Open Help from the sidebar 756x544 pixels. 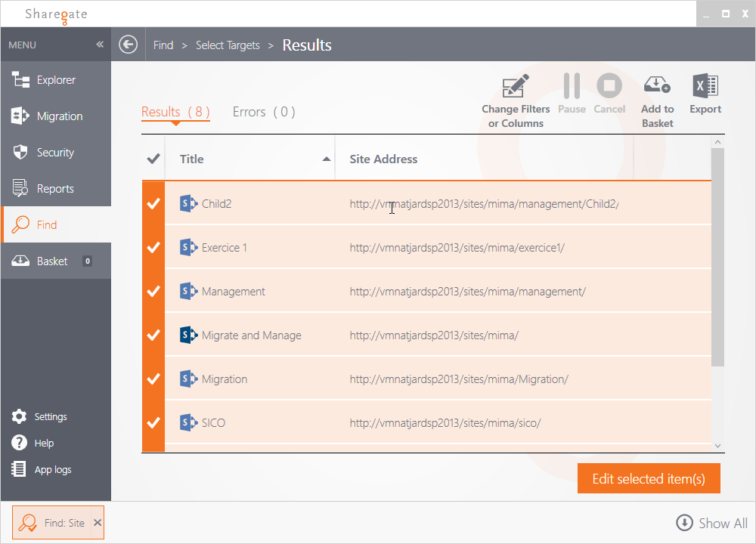33,443
